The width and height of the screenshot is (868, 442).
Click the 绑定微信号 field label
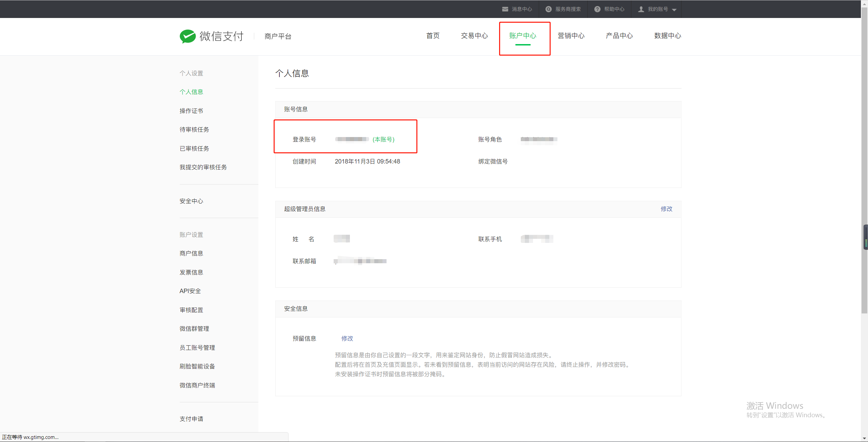pos(493,161)
